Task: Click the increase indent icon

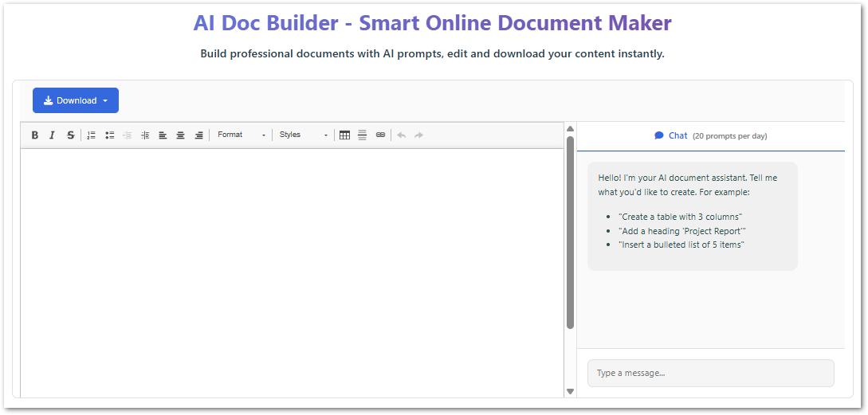Action: coord(145,135)
